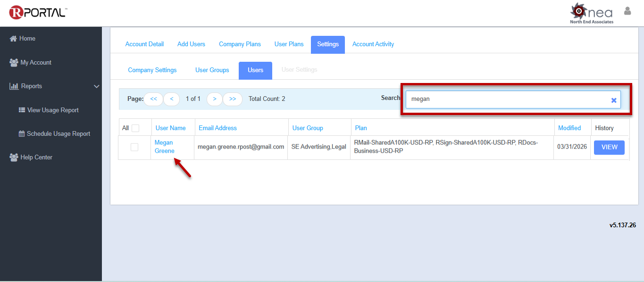The height and width of the screenshot is (282, 644).
Task: Switch to User Plans tab
Action: click(289, 44)
